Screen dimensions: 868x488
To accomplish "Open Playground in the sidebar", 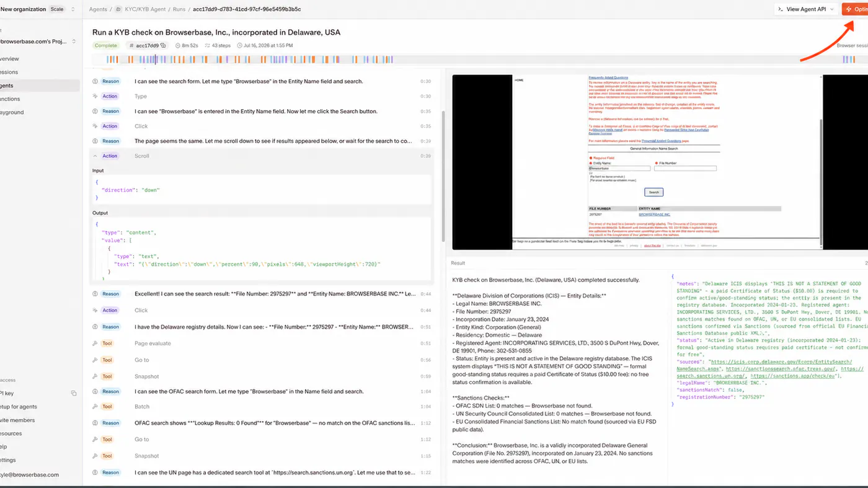I will tap(12, 112).
